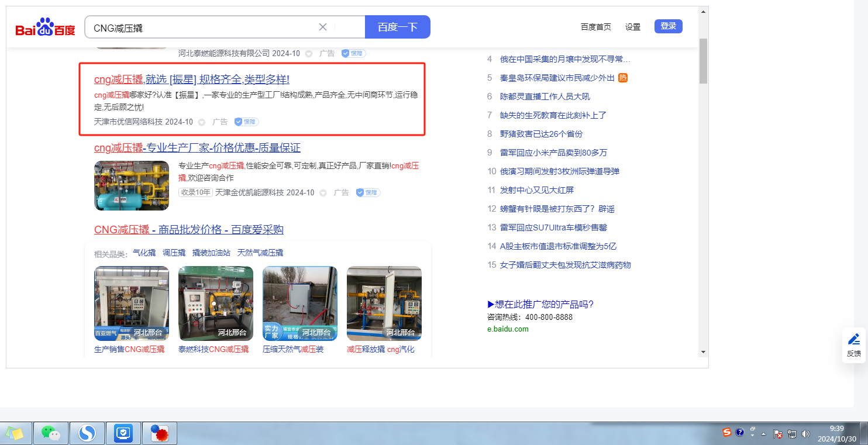Open 设置 menu in the header
Viewport: 868px width, 445px height.
point(633,27)
